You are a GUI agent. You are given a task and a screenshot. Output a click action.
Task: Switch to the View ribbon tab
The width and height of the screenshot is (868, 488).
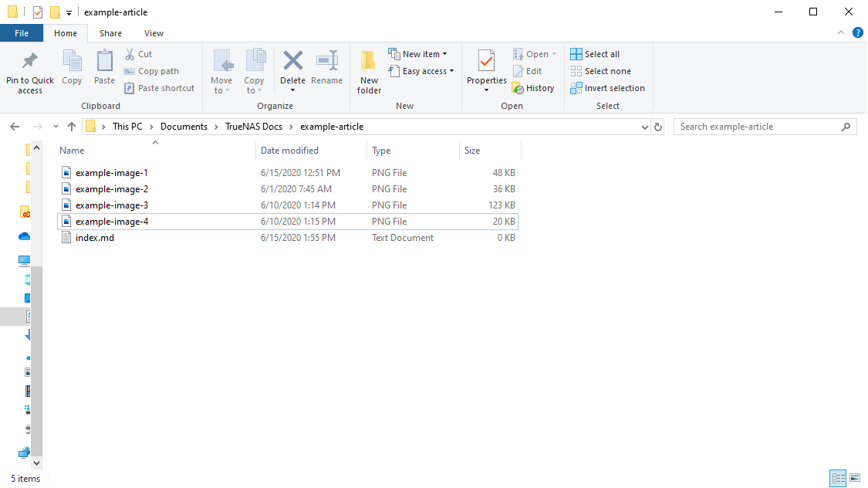154,33
